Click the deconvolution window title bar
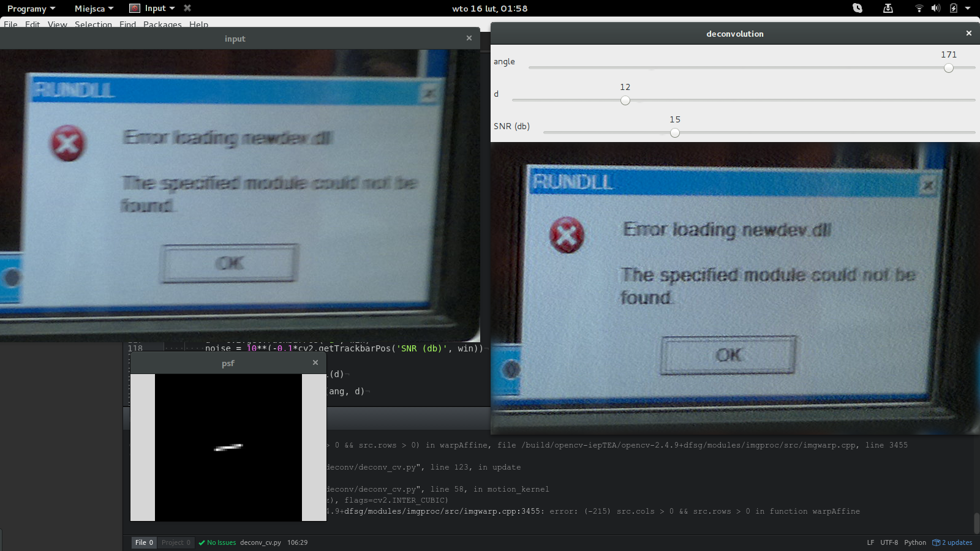 (735, 34)
